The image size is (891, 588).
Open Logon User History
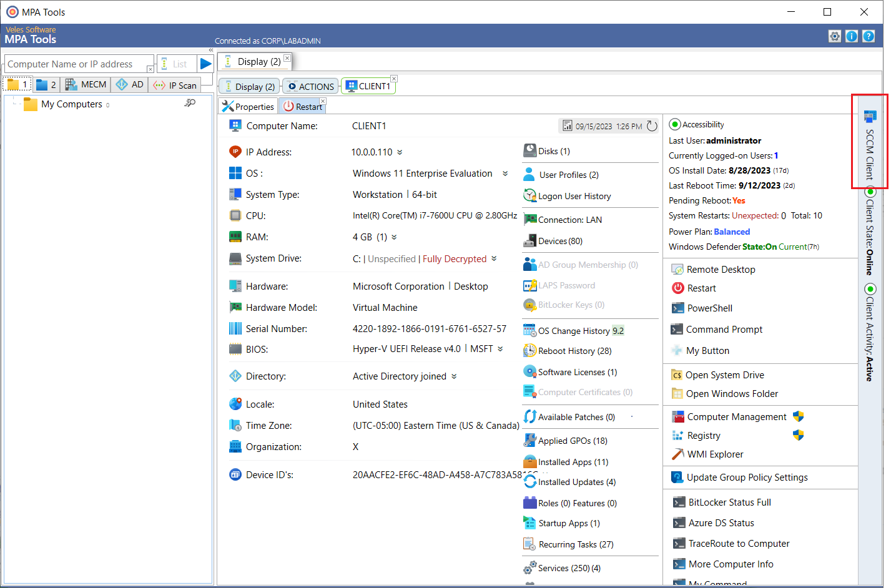[567, 196]
